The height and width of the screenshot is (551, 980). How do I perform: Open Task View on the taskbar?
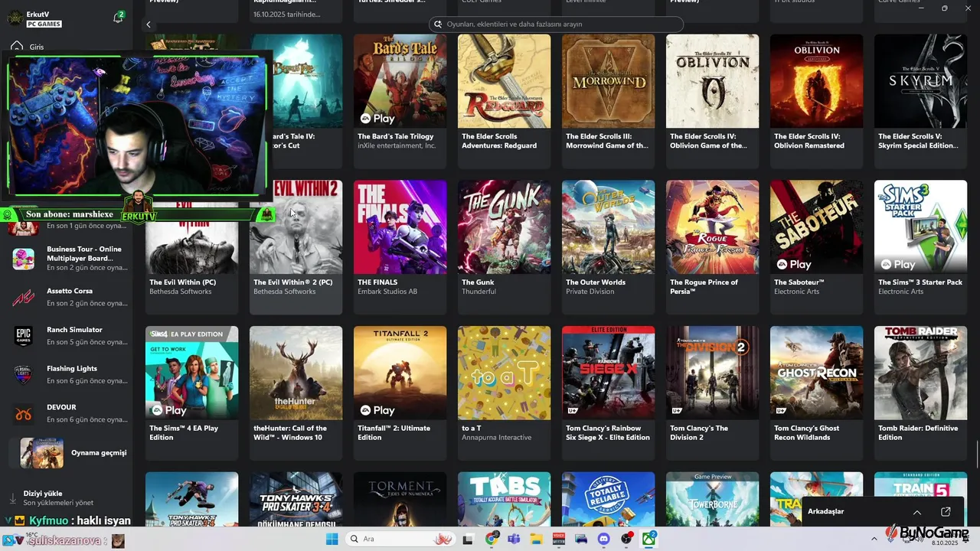[468, 540]
